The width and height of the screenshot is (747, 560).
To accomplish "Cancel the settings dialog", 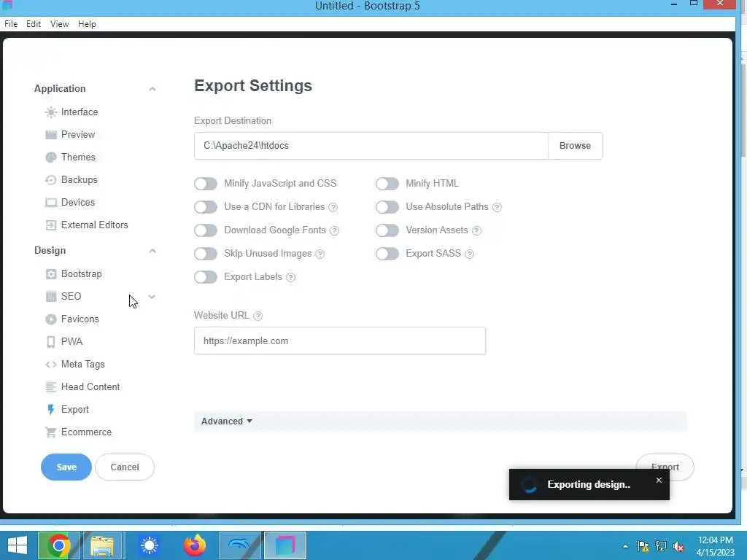I will (x=125, y=467).
